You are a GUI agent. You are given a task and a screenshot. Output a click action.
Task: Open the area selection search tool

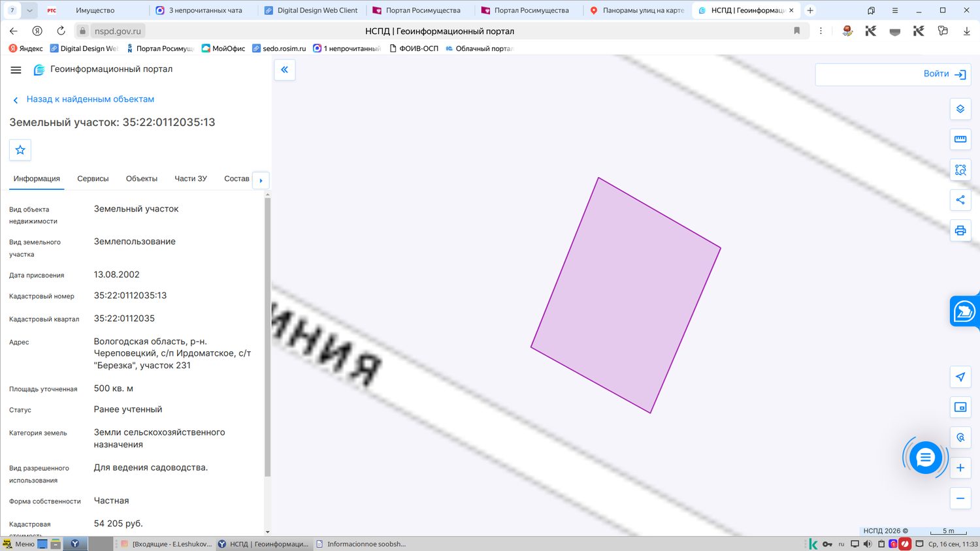(960, 170)
